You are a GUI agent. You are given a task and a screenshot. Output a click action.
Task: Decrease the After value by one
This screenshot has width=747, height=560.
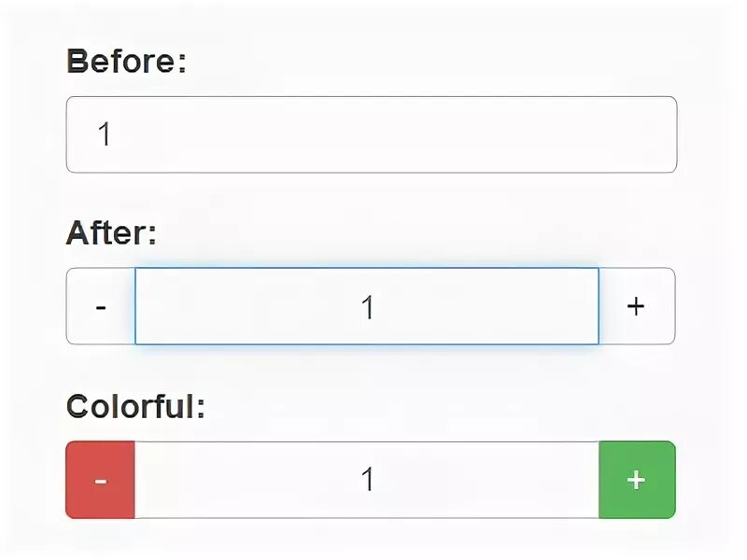click(101, 306)
